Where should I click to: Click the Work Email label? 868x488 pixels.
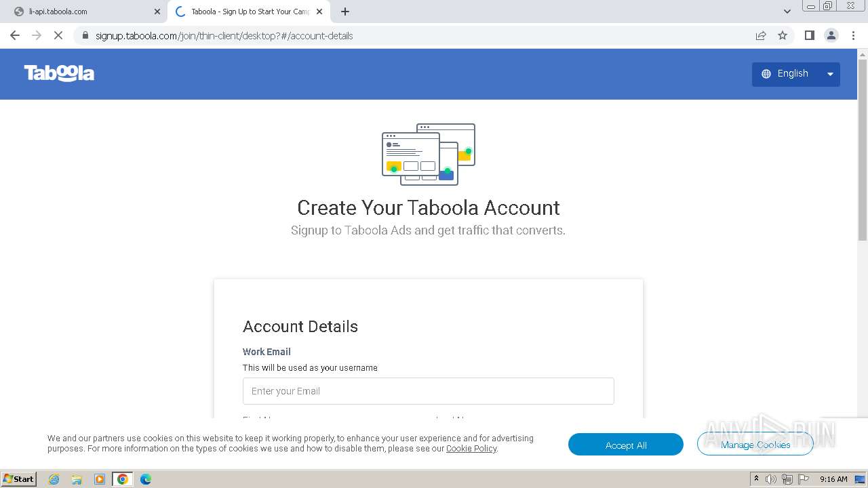point(267,352)
